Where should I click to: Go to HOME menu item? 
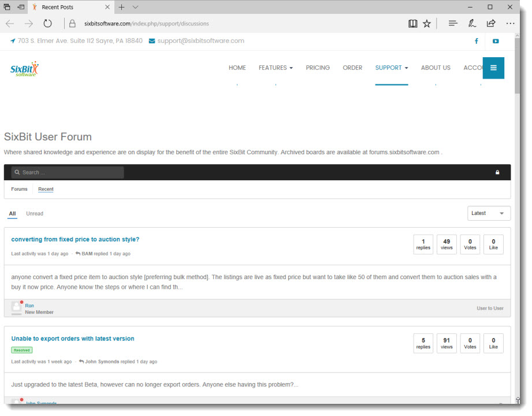(237, 68)
